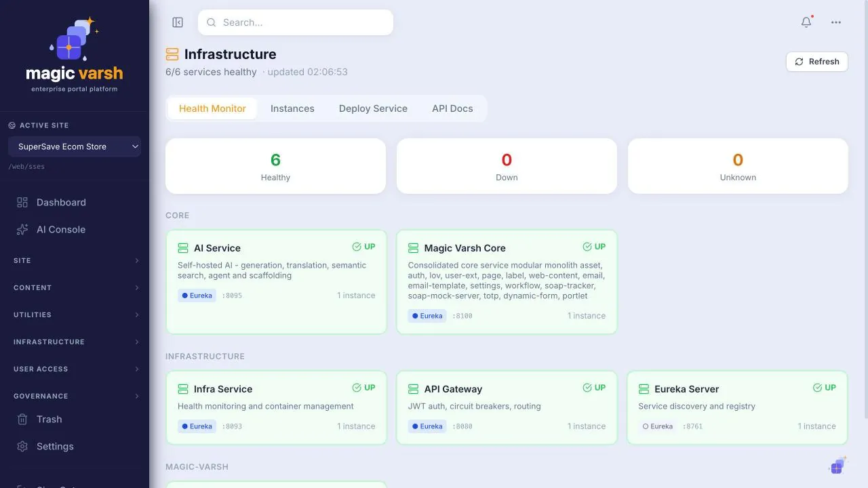This screenshot has width=868, height=488.
Task: Click the server icon on the Eureka Server card
Action: pyautogui.click(x=644, y=389)
